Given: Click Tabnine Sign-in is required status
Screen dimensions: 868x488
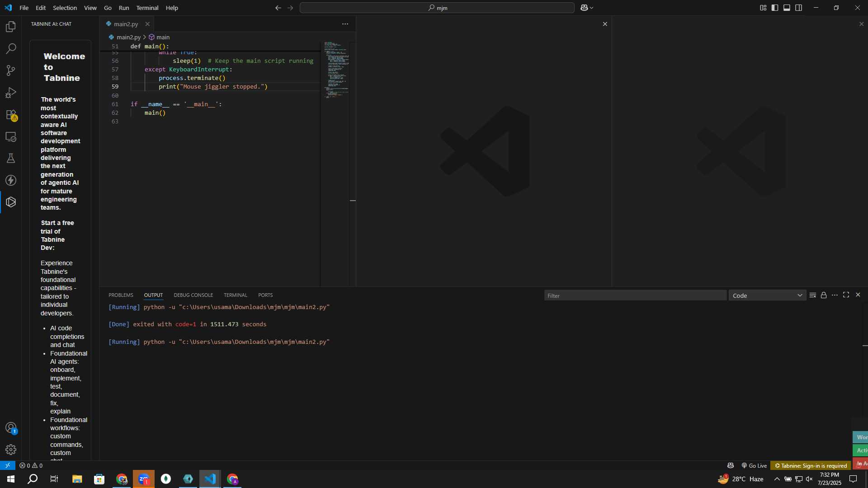Looking at the screenshot, I should pos(811,465).
